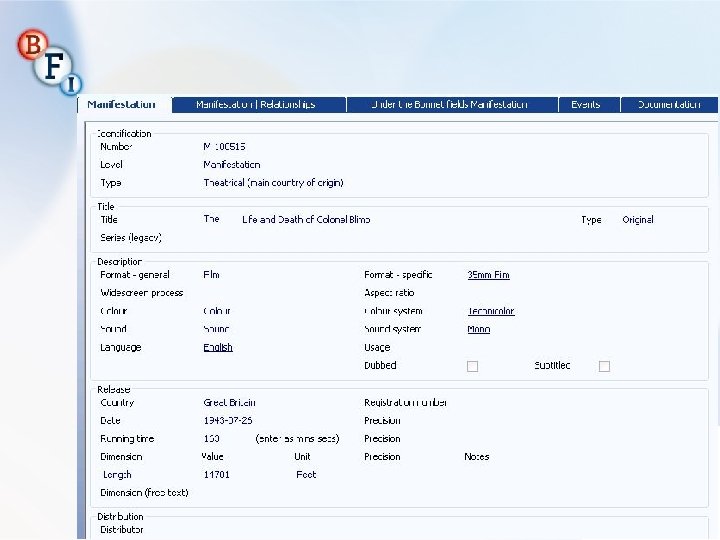Open the Documentation tab
720x540 pixels.
click(669, 105)
